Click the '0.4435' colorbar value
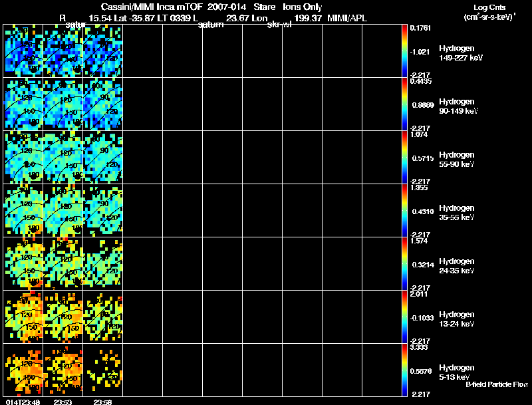 pos(421,81)
